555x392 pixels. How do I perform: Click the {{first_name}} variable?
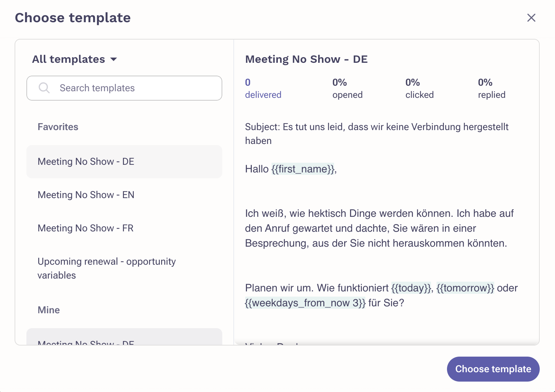click(x=303, y=169)
